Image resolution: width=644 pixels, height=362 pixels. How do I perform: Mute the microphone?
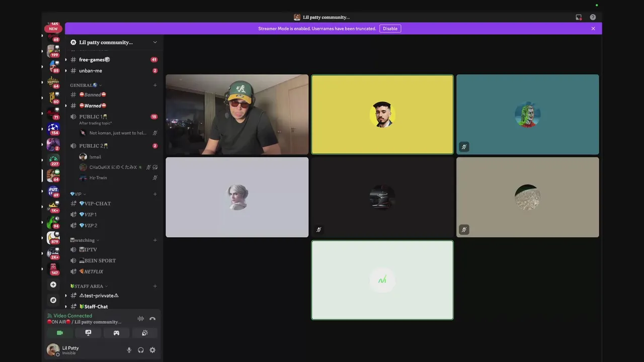(129, 350)
